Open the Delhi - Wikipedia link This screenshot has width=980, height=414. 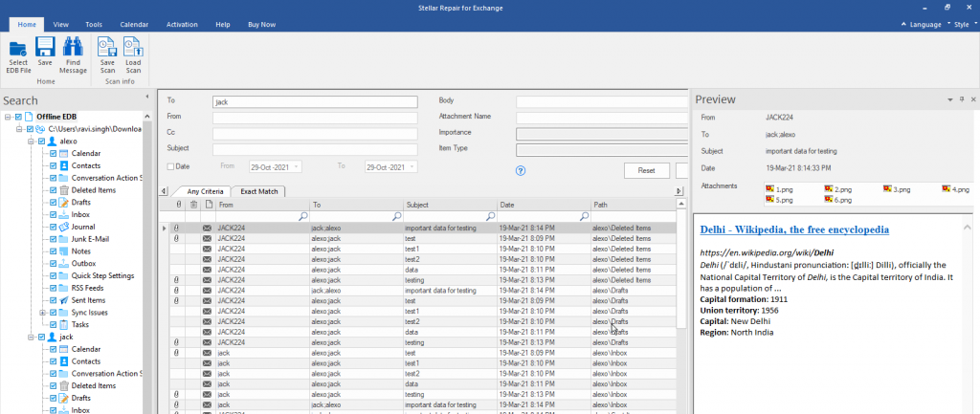click(794, 229)
